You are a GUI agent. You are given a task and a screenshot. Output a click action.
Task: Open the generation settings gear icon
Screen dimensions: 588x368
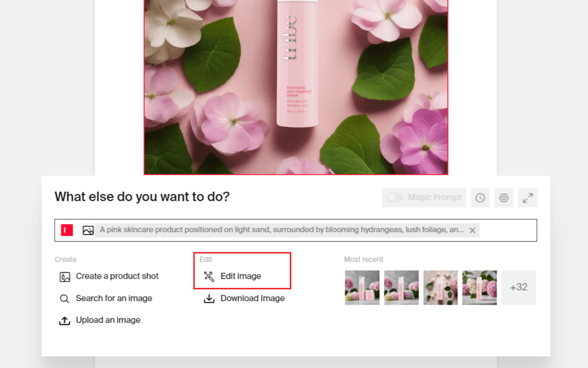pos(504,197)
